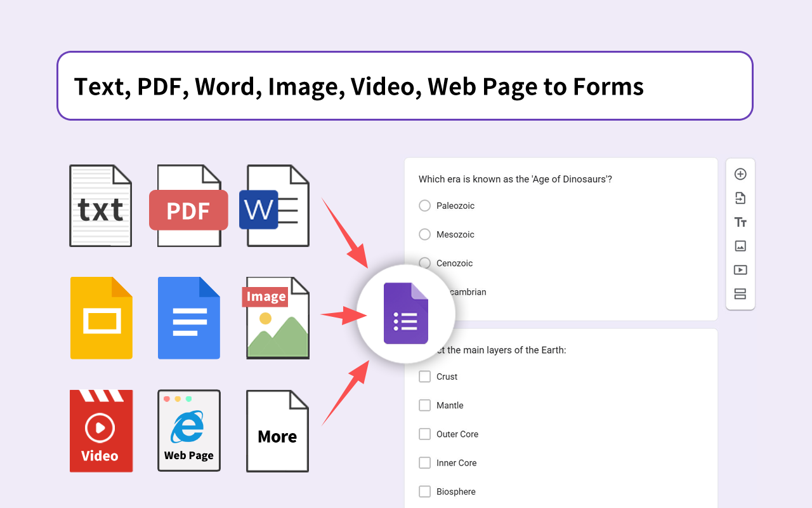Open the Web Page icon
This screenshot has height=508, width=812.
pyautogui.click(x=189, y=431)
